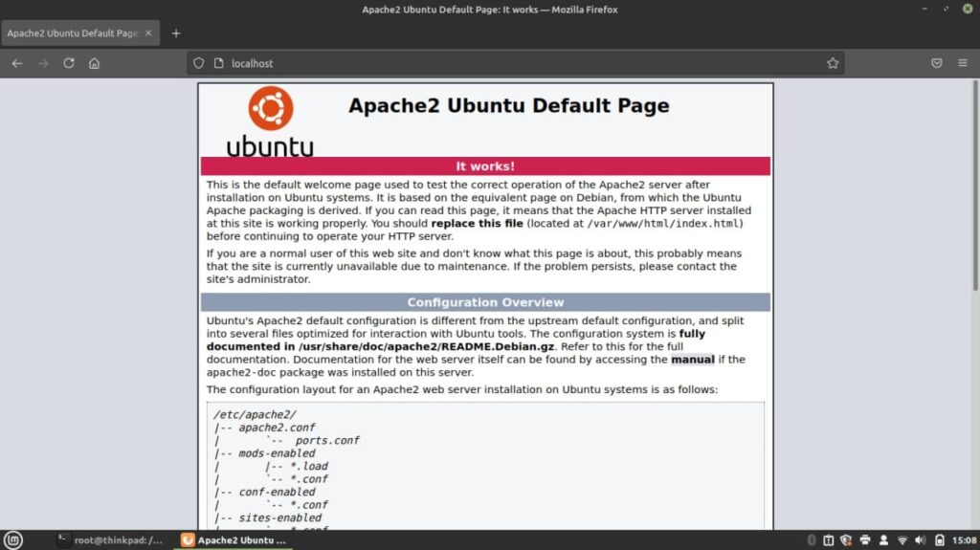Switch to root@thinkpad terminal in taskbar
Screen dimensions: 980x550
[111, 540]
